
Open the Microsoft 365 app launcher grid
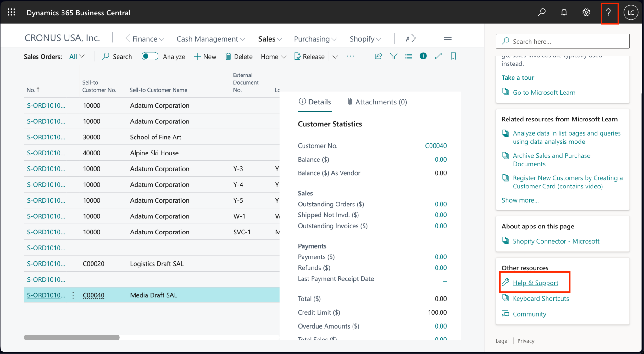click(11, 12)
